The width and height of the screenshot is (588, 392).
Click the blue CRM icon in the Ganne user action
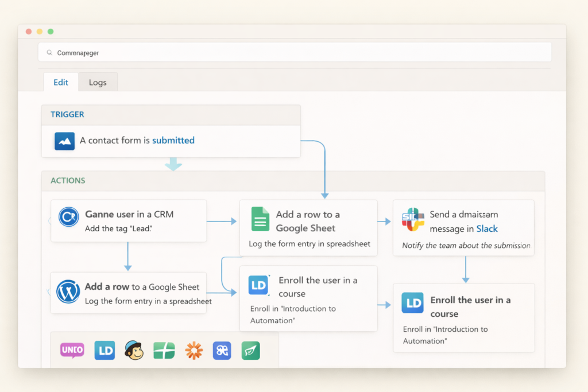click(68, 217)
